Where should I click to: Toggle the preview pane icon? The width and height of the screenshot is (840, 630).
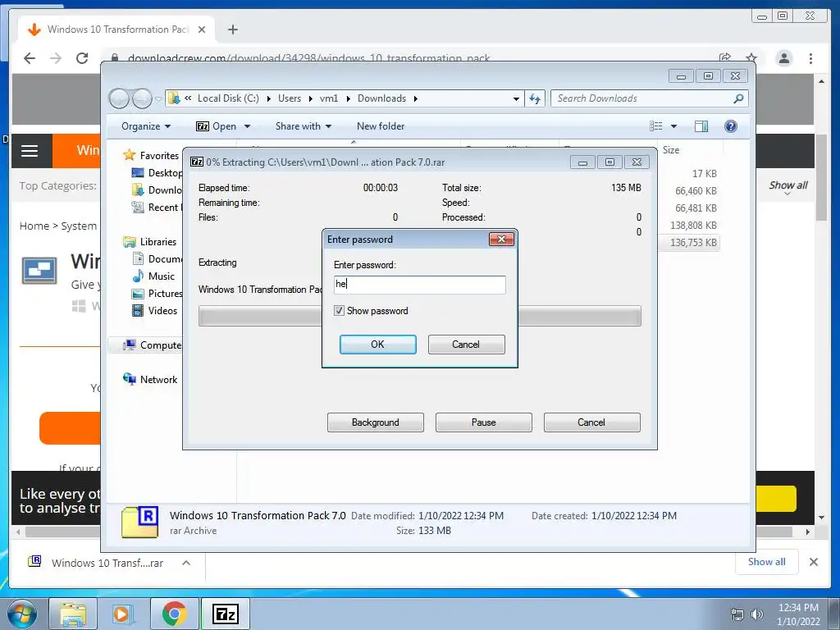[x=701, y=126]
